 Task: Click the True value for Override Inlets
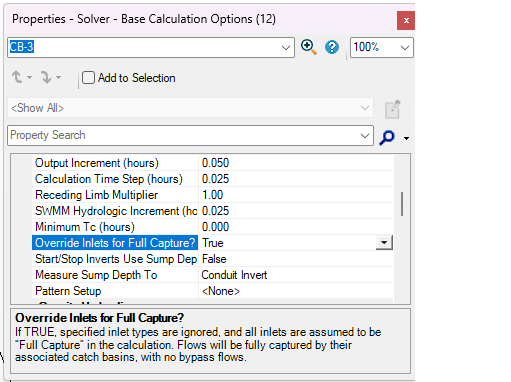coord(213,243)
